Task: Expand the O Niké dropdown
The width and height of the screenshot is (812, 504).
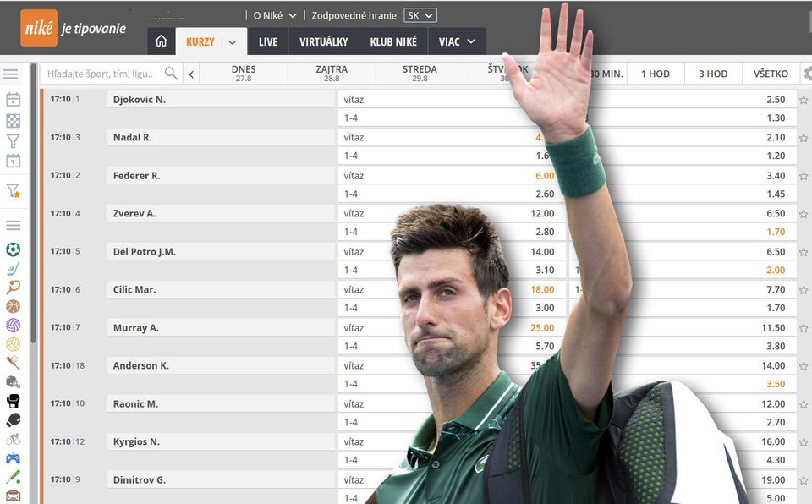Action: coord(275,15)
